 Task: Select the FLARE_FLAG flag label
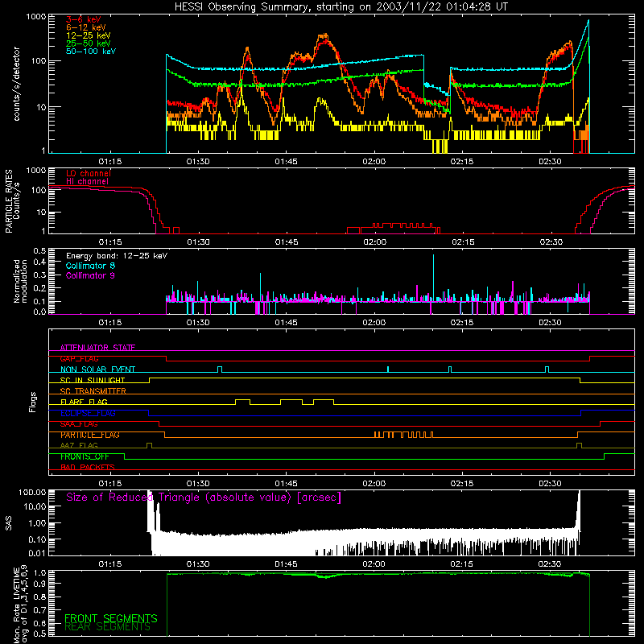pos(84,402)
